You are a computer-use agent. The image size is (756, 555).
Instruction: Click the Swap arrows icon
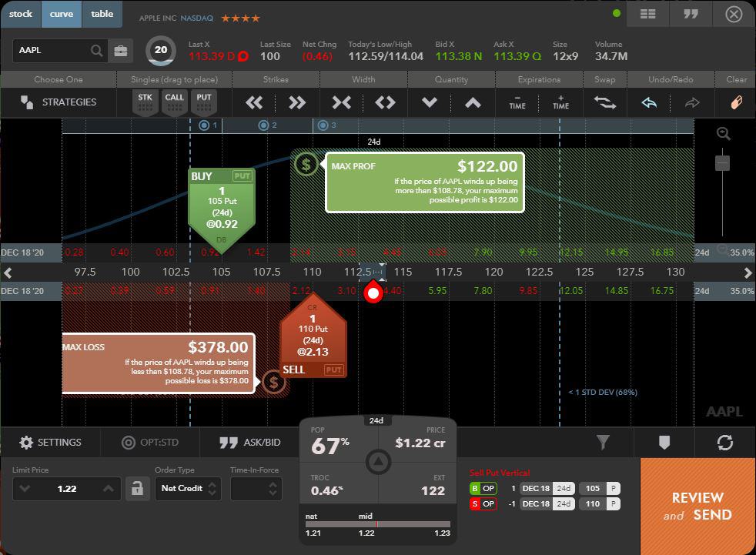tap(605, 102)
